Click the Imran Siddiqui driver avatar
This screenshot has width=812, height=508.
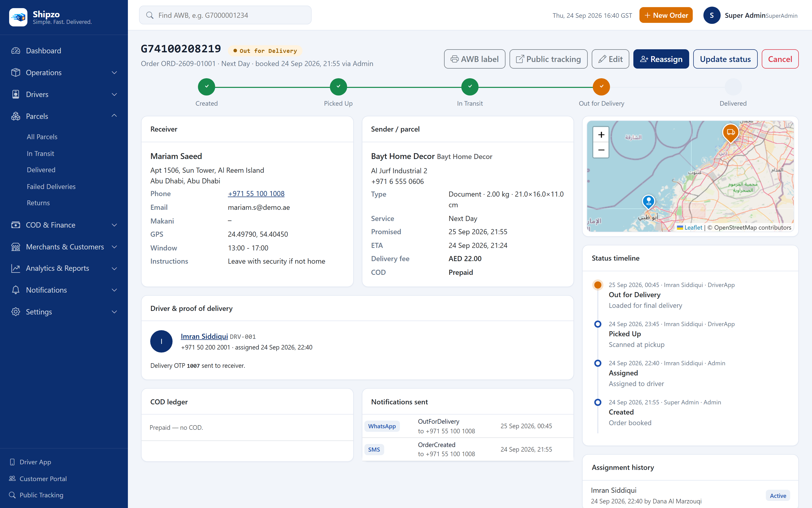(161, 341)
